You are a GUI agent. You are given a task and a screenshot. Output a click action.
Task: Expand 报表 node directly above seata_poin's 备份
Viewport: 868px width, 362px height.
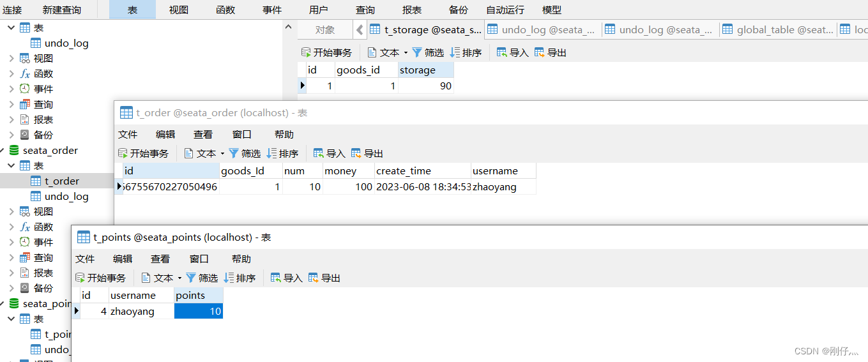tap(11, 273)
